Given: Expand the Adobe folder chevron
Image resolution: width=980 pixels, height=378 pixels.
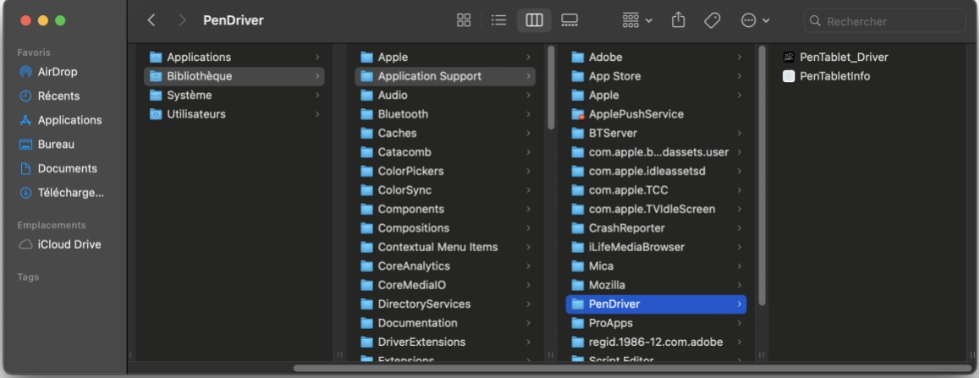Looking at the screenshot, I should [739, 58].
